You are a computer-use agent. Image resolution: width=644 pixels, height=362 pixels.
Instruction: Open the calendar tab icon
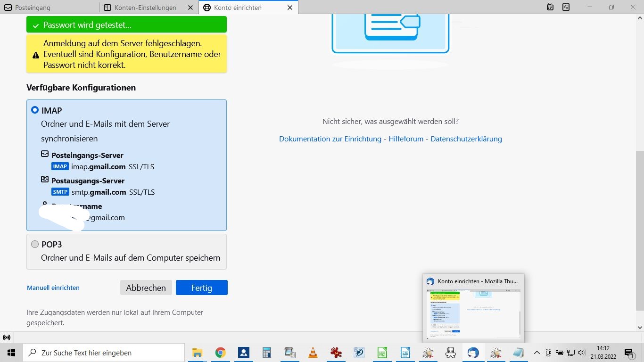point(550,7)
